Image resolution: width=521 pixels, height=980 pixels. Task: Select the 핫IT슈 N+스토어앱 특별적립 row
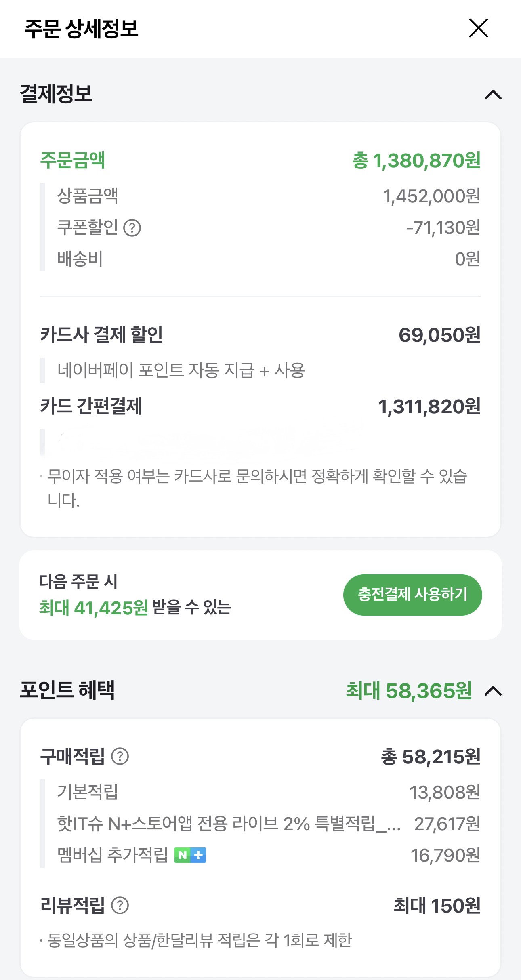[268, 823]
